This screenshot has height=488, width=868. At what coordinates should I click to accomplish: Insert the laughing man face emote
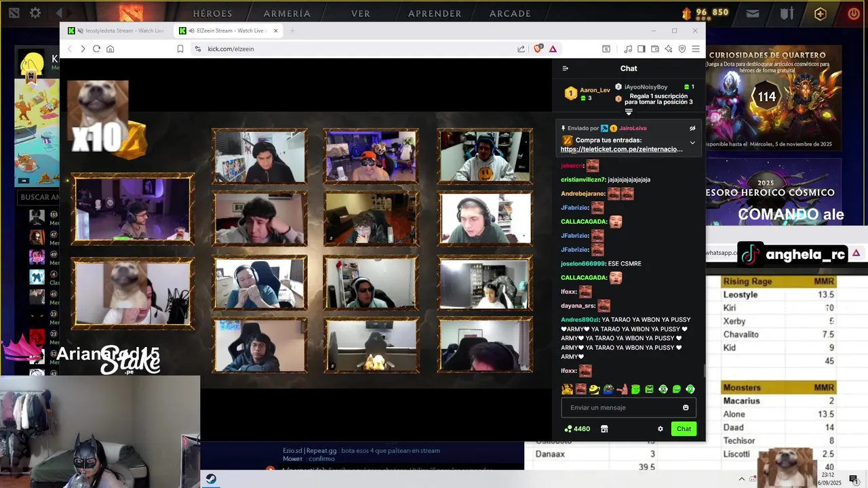580,389
